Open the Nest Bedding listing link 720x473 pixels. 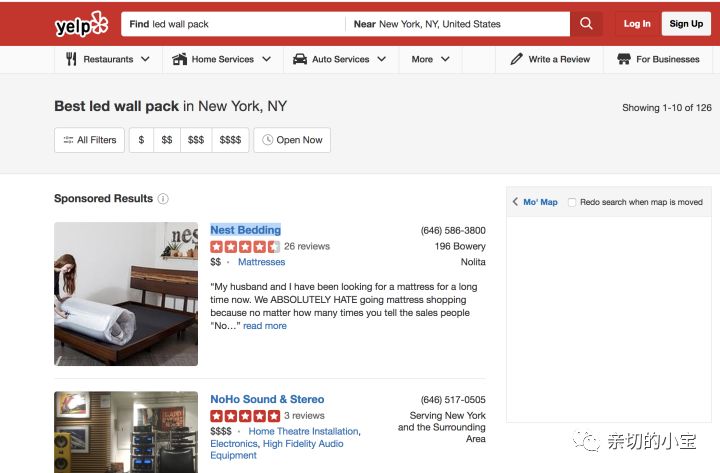click(x=245, y=230)
